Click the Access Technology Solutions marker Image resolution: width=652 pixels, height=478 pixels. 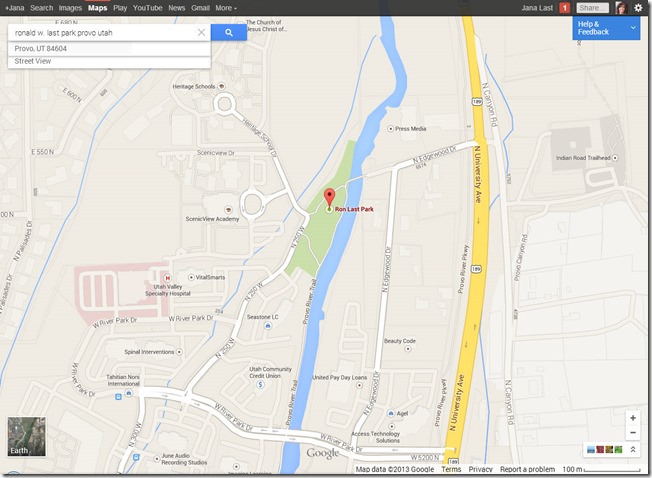click(391, 426)
